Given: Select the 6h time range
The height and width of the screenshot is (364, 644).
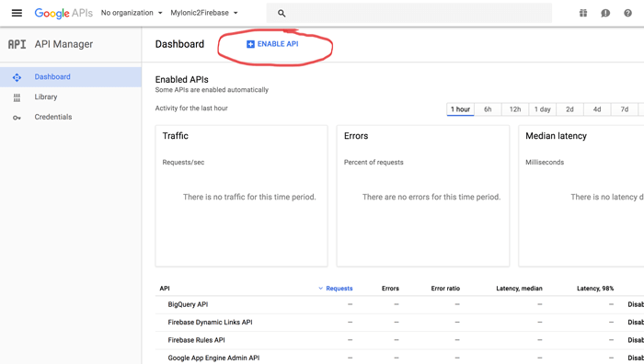Looking at the screenshot, I should [x=488, y=109].
